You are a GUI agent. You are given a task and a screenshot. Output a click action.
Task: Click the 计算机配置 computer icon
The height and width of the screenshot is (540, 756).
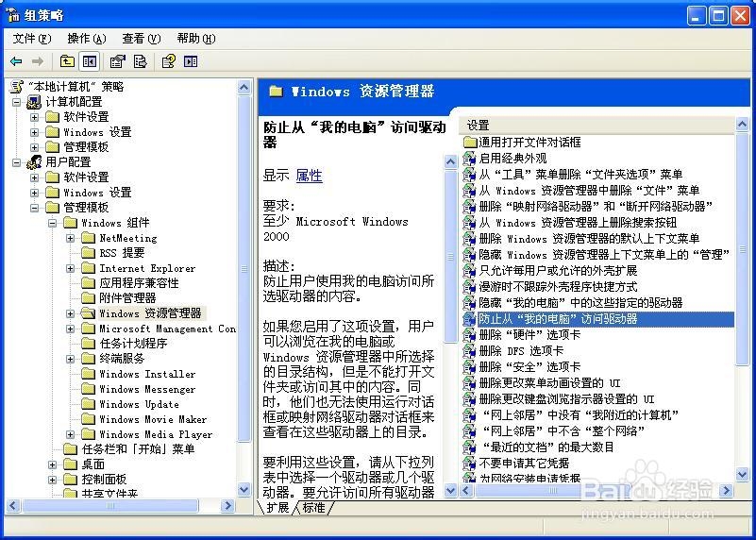pos(34,102)
